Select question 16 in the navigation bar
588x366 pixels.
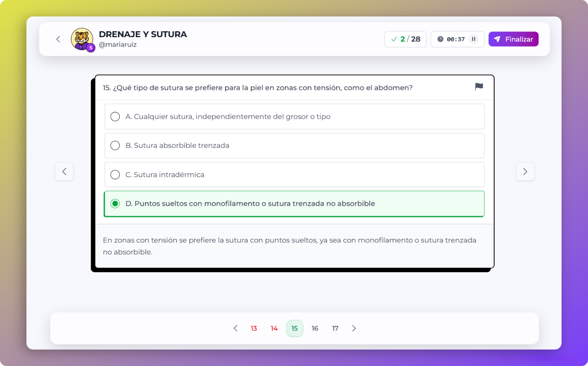pos(315,328)
